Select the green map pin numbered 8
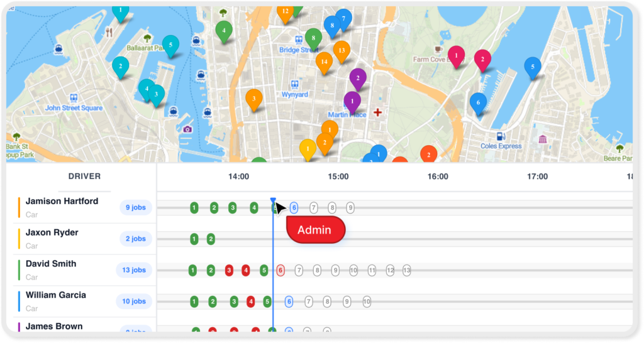Screen dimensions: 644x343 point(313,38)
